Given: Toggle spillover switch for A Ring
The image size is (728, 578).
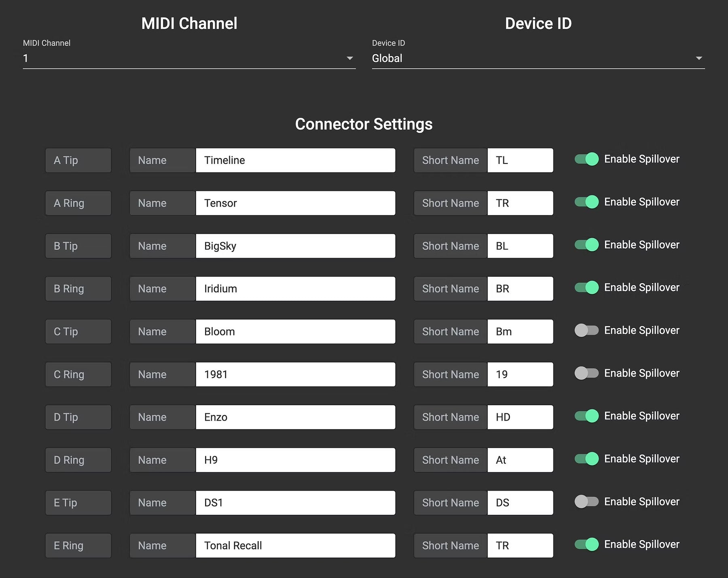Looking at the screenshot, I should click(586, 202).
